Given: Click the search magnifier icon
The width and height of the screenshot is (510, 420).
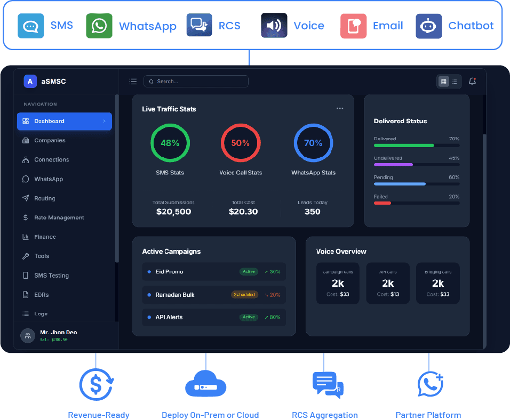Looking at the screenshot, I should pyautogui.click(x=152, y=82).
